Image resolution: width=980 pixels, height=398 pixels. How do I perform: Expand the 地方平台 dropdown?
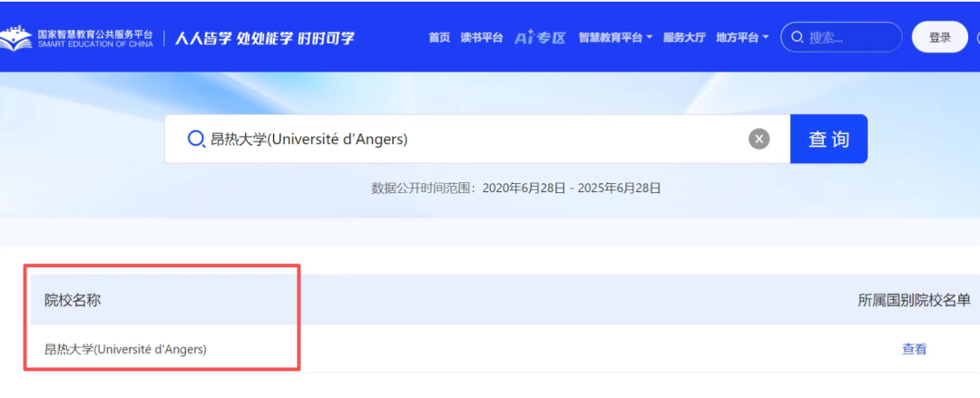742,37
